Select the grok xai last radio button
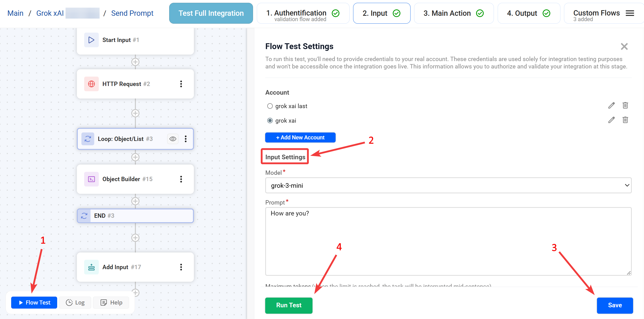Image resolution: width=644 pixels, height=319 pixels. point(270,106)
